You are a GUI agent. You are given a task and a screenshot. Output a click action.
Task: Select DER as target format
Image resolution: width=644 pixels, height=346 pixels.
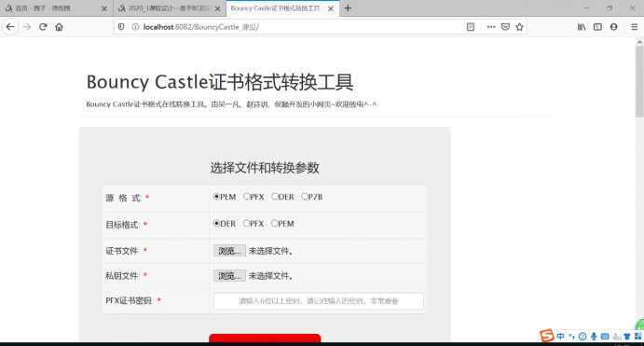(x=216, y=224)
